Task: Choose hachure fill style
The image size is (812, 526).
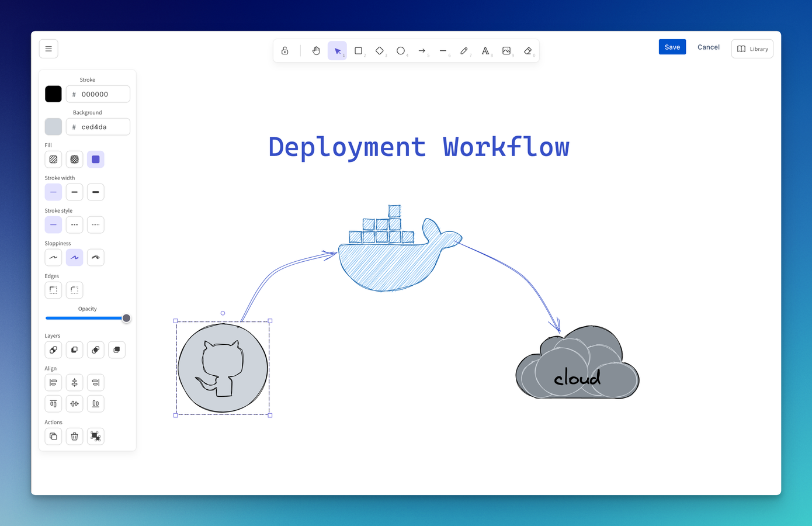Action: pyautogui.click(x=53, y=159)
